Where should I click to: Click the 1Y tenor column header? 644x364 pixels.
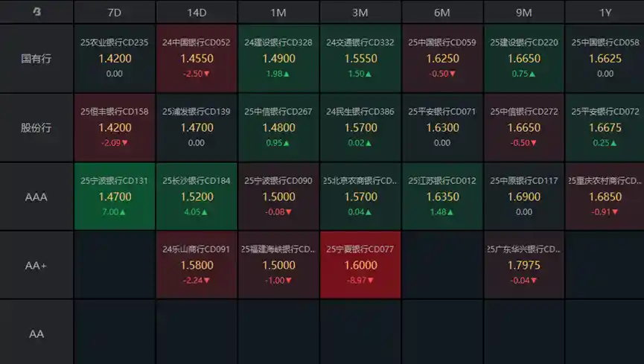click(605, 13)
